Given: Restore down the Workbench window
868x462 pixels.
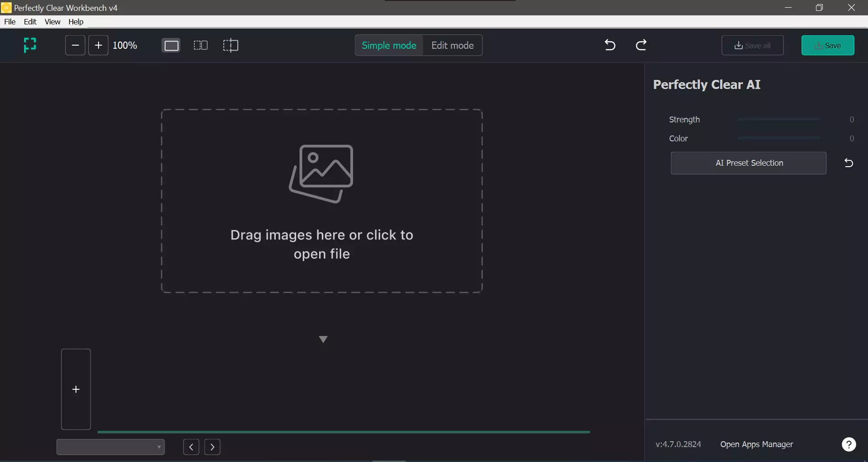Looking at the screenshot, I should (x=819, y=8).
